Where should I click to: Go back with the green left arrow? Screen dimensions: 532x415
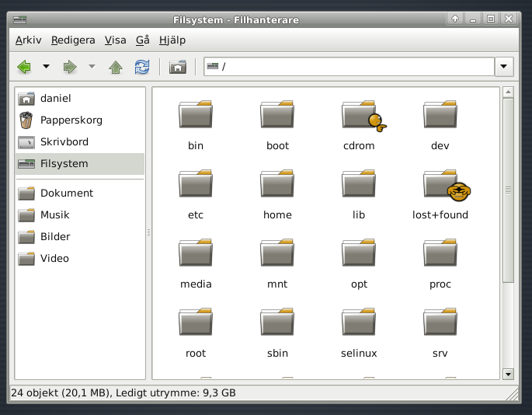24,67
